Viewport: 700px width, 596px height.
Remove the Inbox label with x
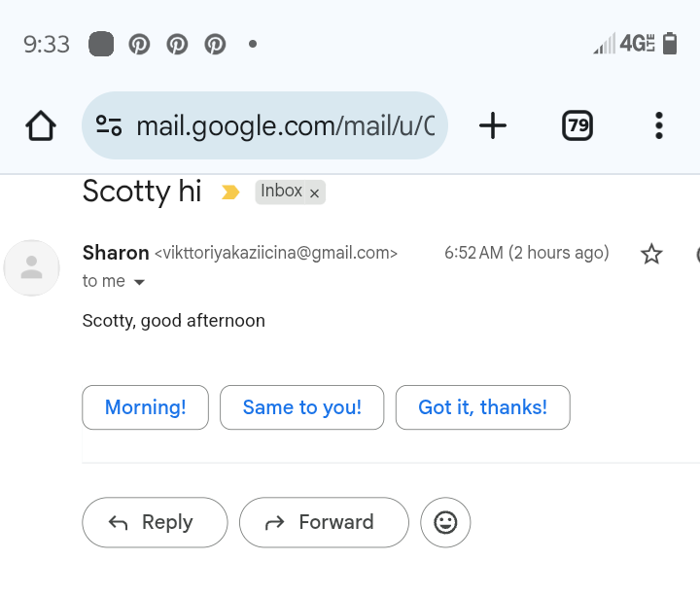click(314, 193)
